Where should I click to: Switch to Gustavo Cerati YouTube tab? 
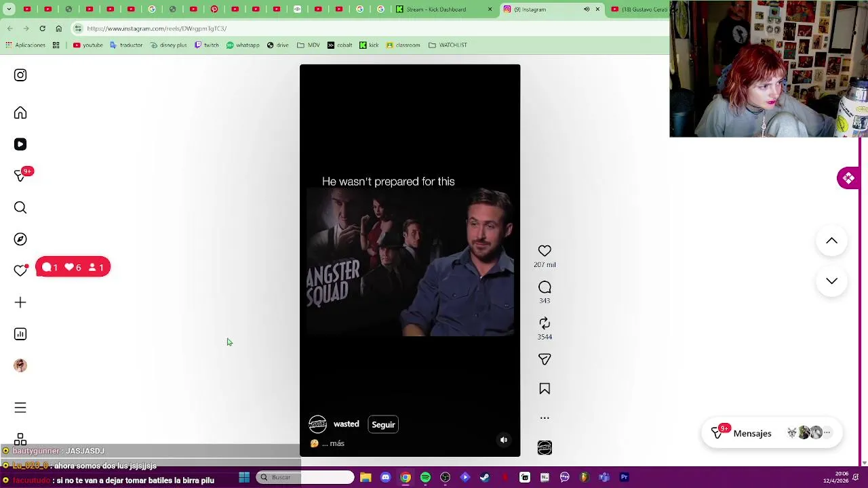coord(639,9)
